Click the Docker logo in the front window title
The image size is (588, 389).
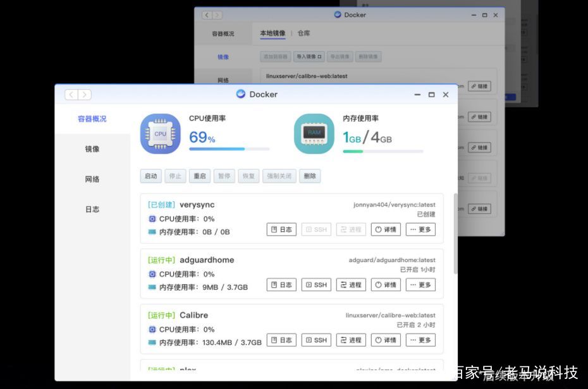pos(241,94)
